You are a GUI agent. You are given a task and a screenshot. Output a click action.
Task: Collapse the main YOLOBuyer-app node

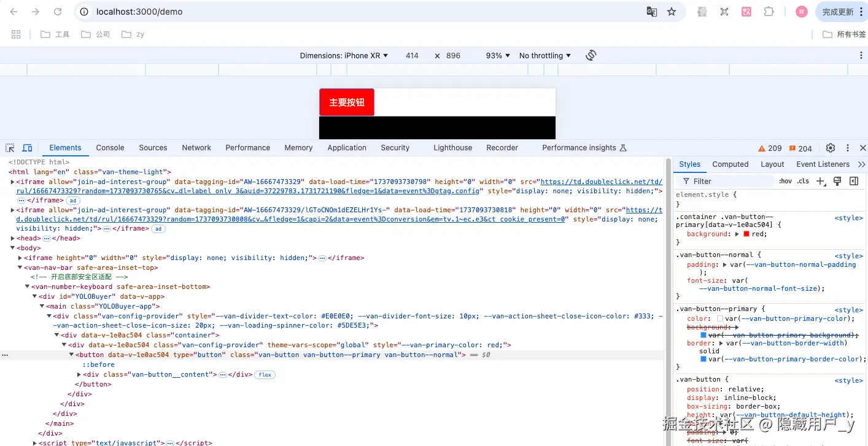tap(42, 306)
